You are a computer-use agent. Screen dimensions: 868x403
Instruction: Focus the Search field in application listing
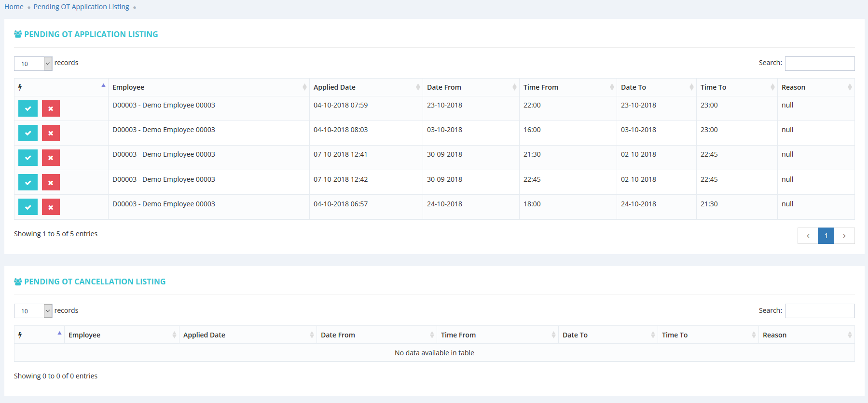[819, 64]
